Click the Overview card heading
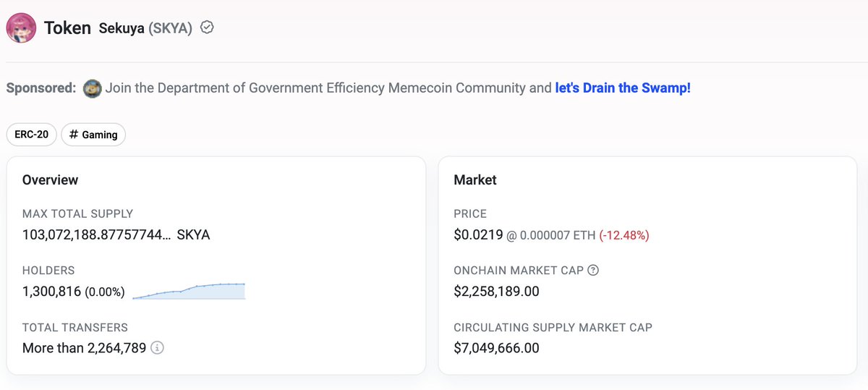 [x=51, y=179]
